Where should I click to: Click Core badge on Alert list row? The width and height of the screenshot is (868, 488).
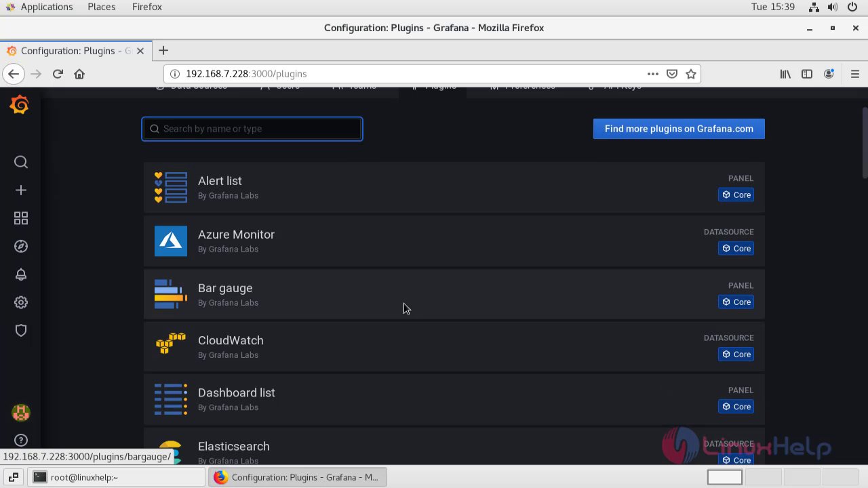[x=736, y=195]
